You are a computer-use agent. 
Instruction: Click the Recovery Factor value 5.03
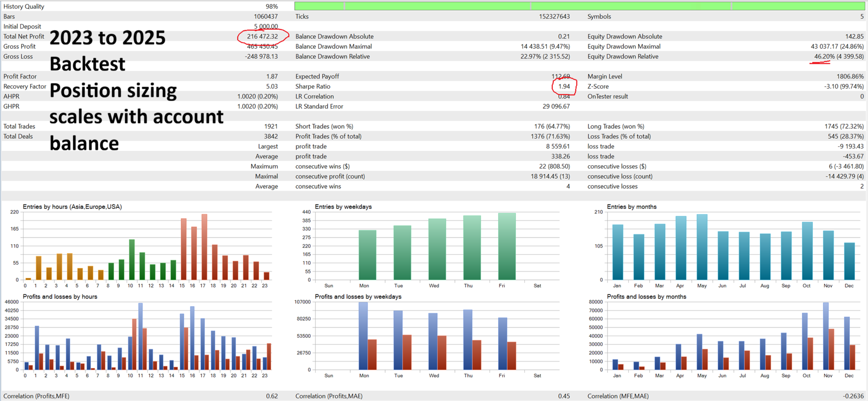tap(272, 86)
